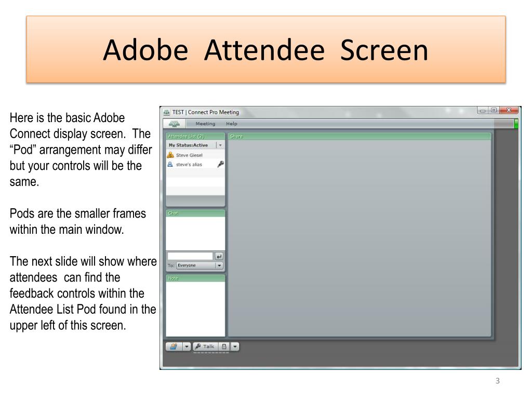
Task: Click the window title bar application icon
Action: tap(167, 112)
